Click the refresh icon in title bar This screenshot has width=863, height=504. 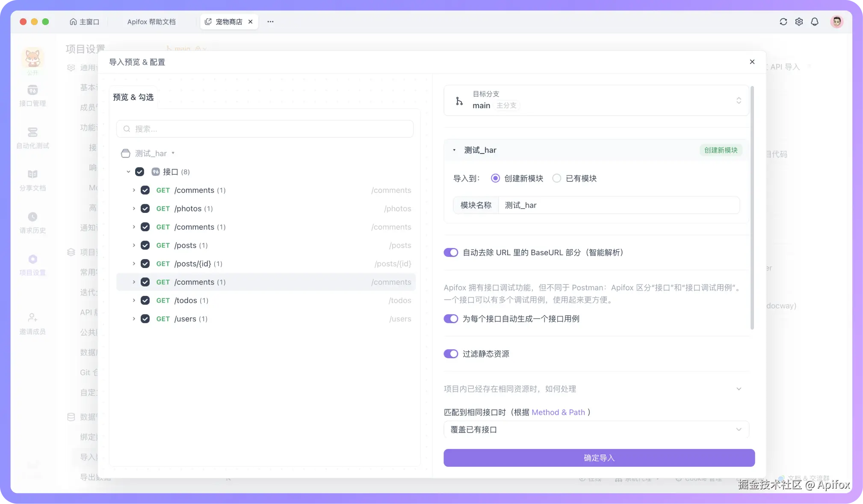pyautogui.click(x=783, y=22)
